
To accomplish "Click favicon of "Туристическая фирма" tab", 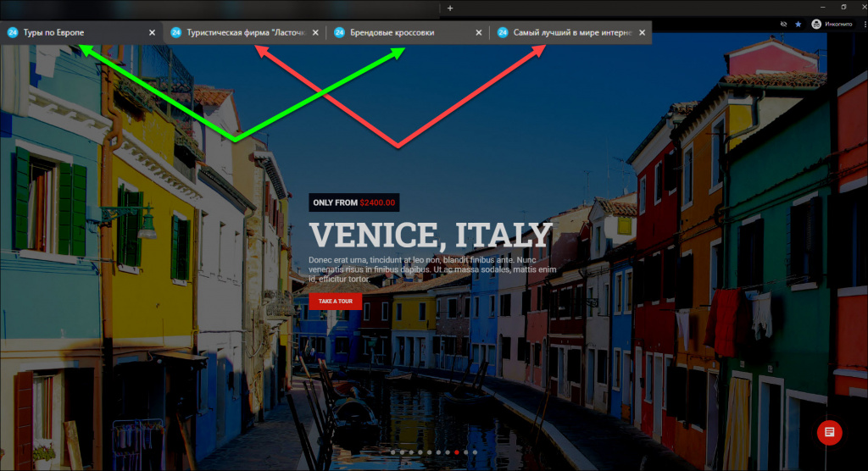I will tap(176, 33).
